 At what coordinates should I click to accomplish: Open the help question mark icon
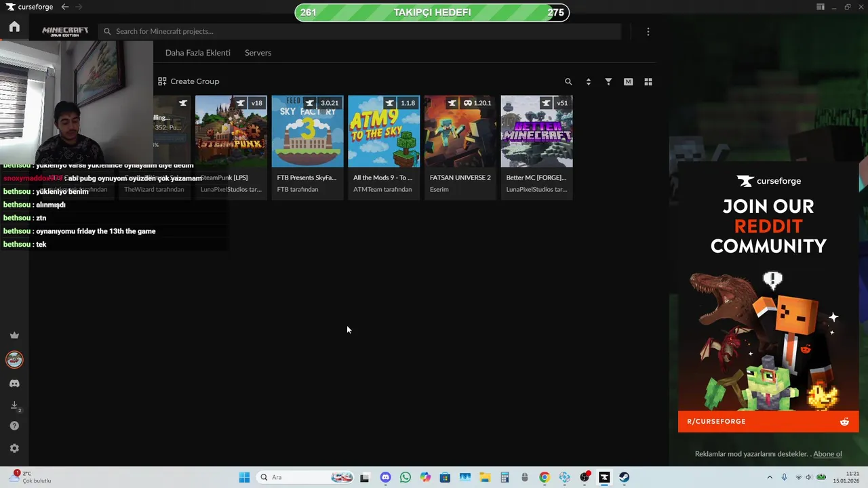click(14, 426)
